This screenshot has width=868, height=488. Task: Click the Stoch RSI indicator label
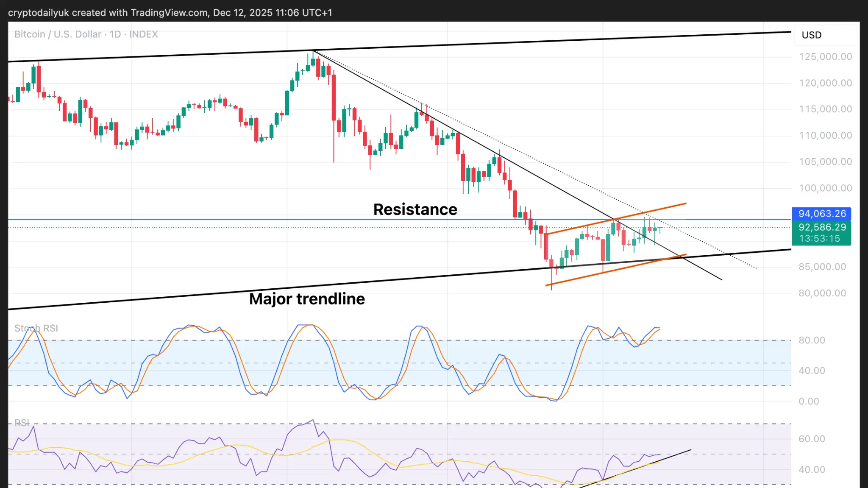36,328
